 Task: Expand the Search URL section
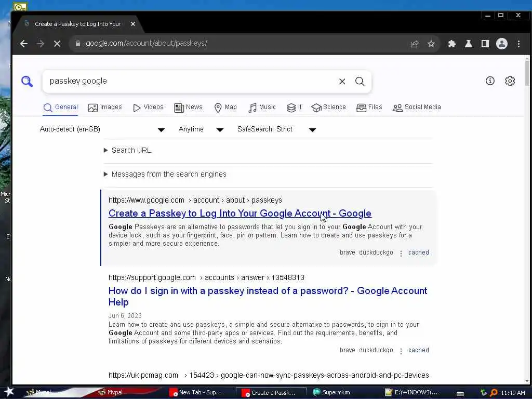pos(128,150)
